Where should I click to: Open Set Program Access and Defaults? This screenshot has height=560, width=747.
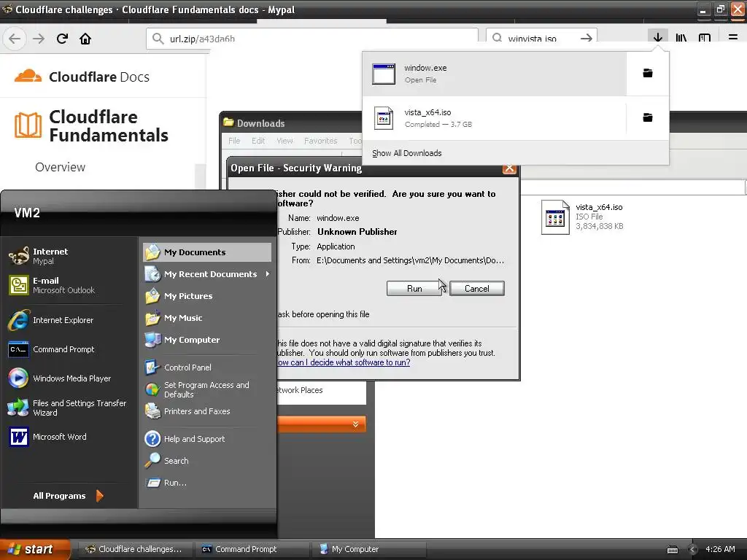pos(207,389)
